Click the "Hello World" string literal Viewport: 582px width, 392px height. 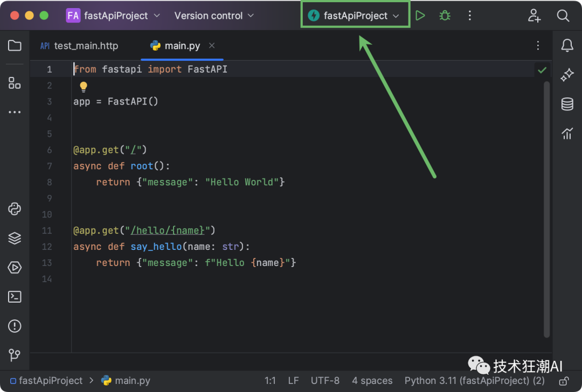[241, 182]
